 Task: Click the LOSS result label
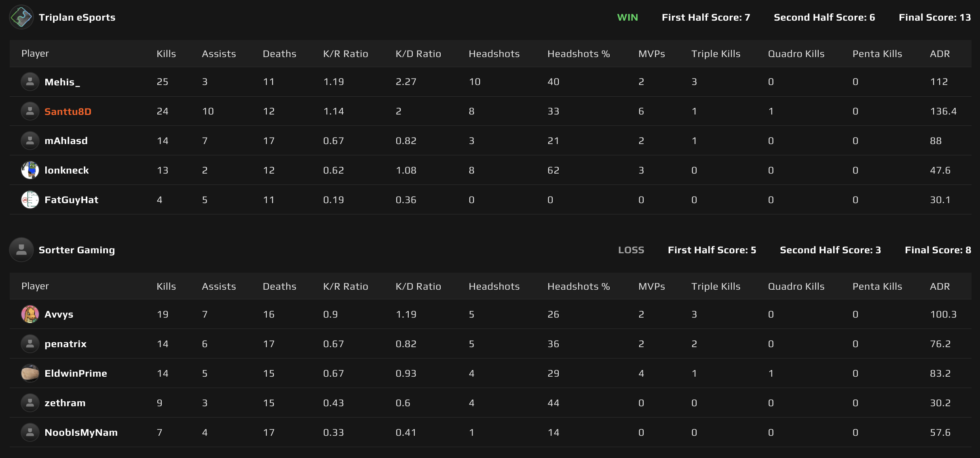click(x=631, y=250)
